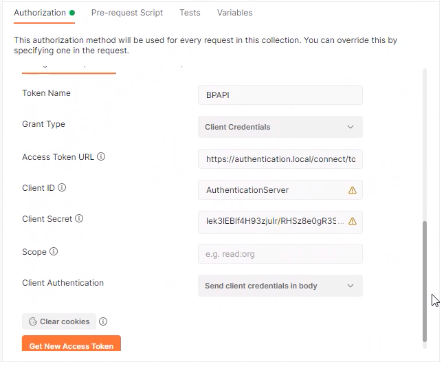Click the Scope input field
This screenshot has height=366, width=441.
point(280,254)
